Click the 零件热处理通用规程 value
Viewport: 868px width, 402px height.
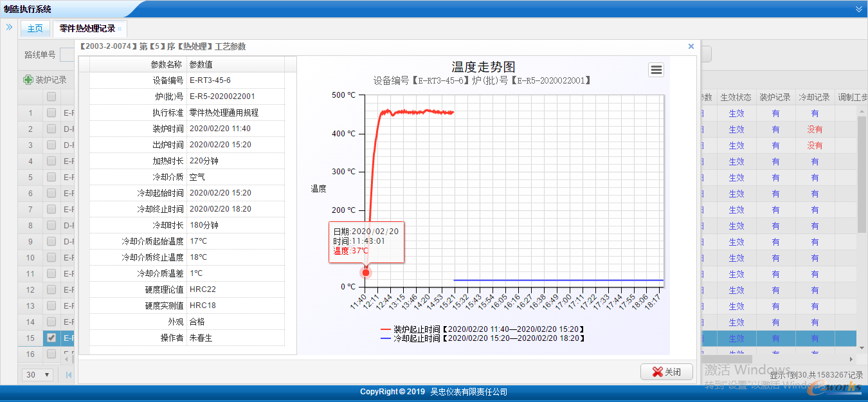[224, 113]
